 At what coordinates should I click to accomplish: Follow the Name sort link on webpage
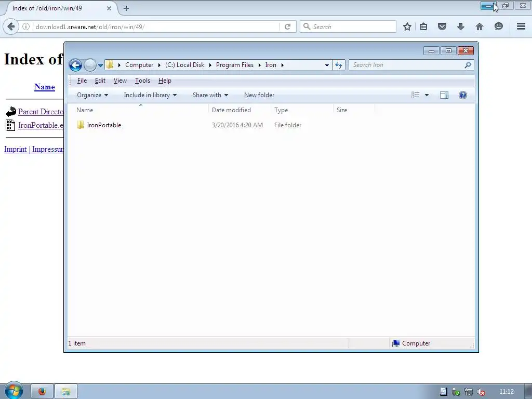point(45,87)
